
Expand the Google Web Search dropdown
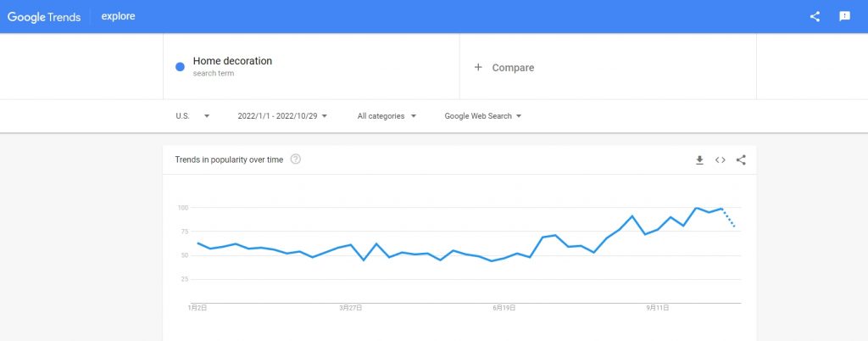pyautogui.click(x=482, y=116)
